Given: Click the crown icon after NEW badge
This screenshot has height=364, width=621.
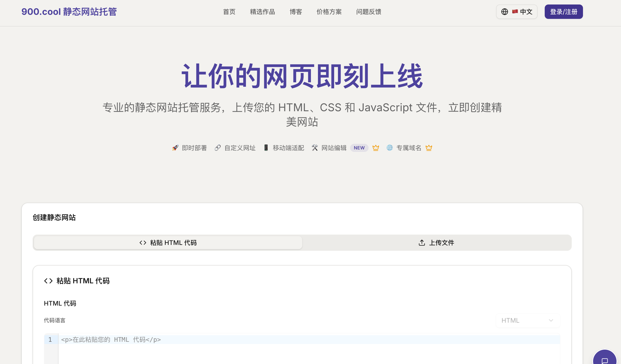Looking at the screenshot, I should point(376,148).
